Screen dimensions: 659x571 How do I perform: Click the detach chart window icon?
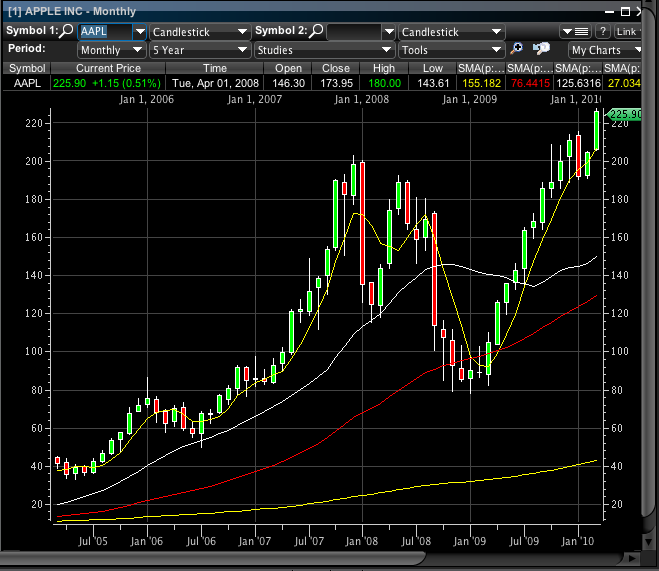point(541,49)
